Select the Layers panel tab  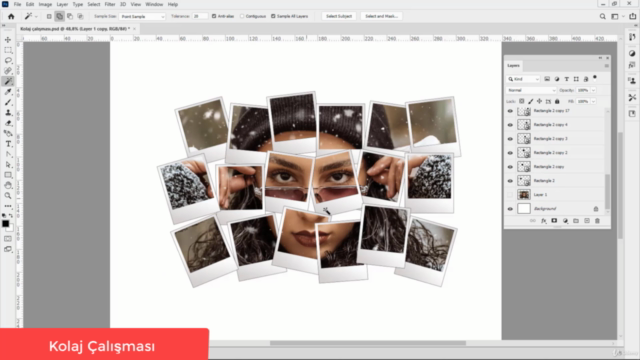coord(513,66)
